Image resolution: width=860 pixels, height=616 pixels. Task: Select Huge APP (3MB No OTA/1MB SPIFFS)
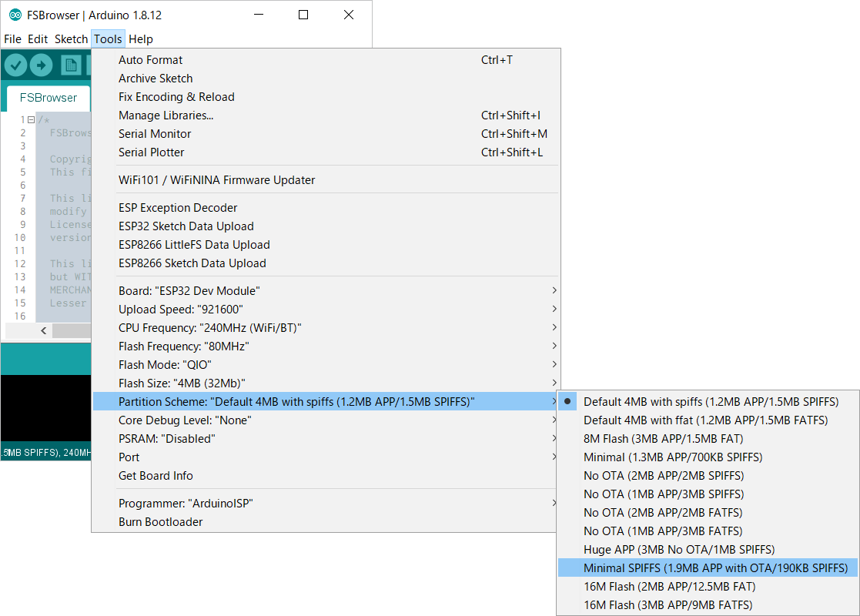[708, 550]
